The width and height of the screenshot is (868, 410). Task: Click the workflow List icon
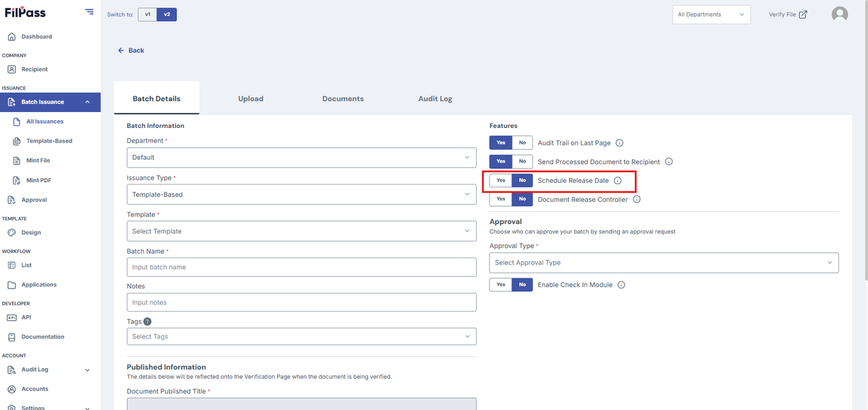click(12, 265)
